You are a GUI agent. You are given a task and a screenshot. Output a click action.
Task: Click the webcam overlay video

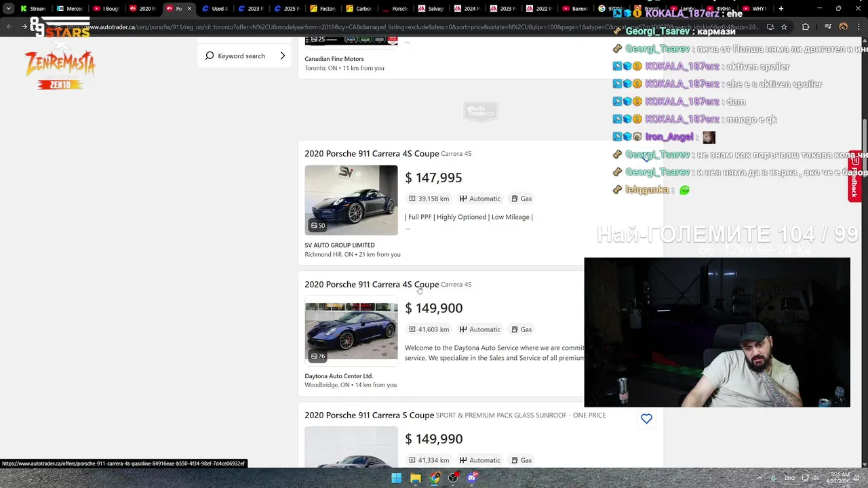pos(717,332)
